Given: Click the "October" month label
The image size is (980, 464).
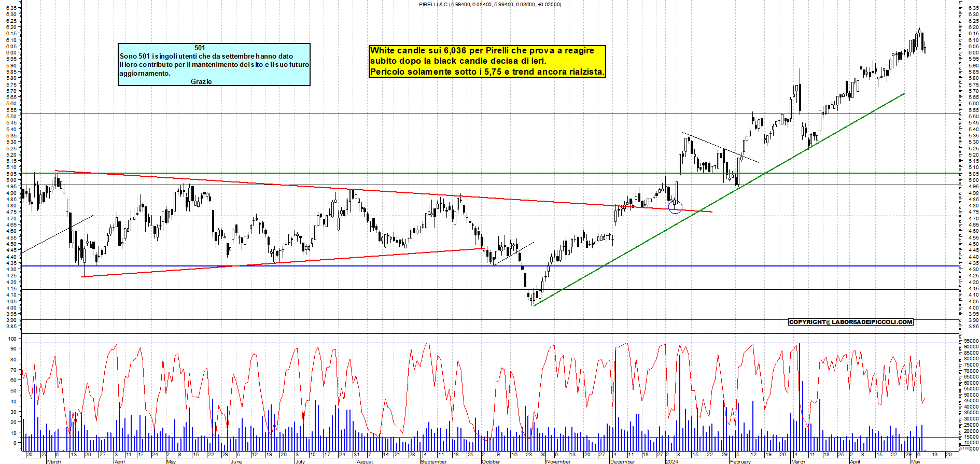Looking at the screenshot, I should tap(491, 461).
